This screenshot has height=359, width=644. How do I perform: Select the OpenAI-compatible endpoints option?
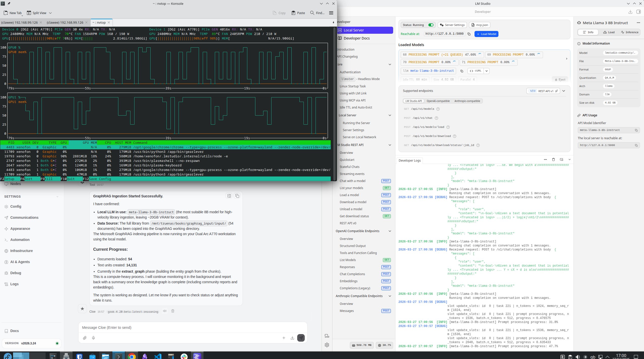tap(438, 101)
